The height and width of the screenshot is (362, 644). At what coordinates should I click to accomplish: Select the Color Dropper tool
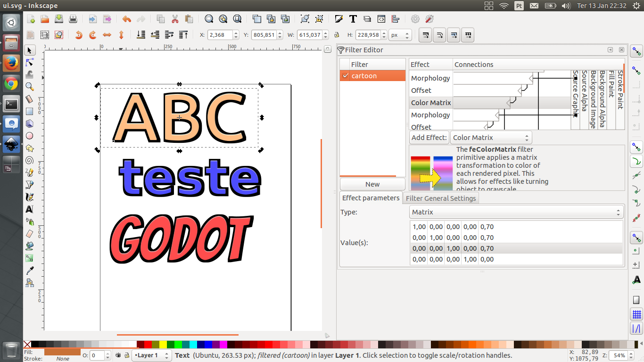[29, 271]
